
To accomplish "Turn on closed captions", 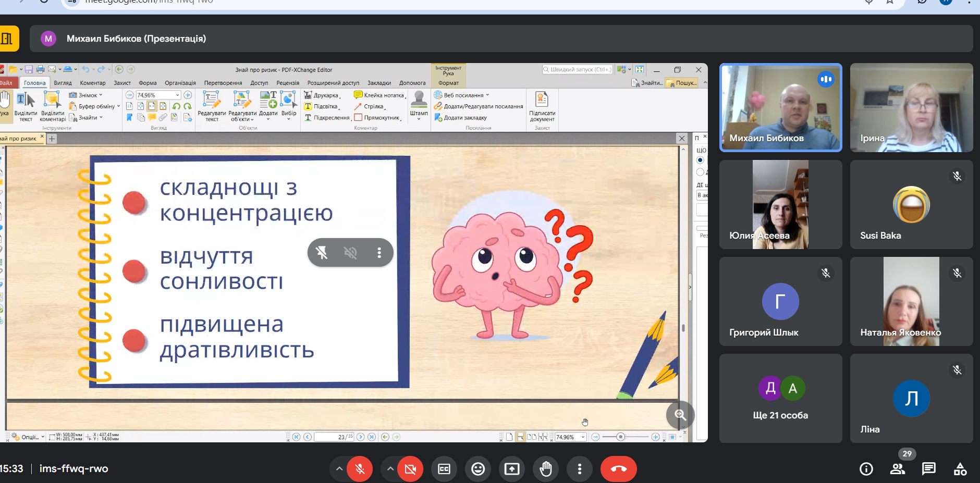I will [x=444, y=469].
